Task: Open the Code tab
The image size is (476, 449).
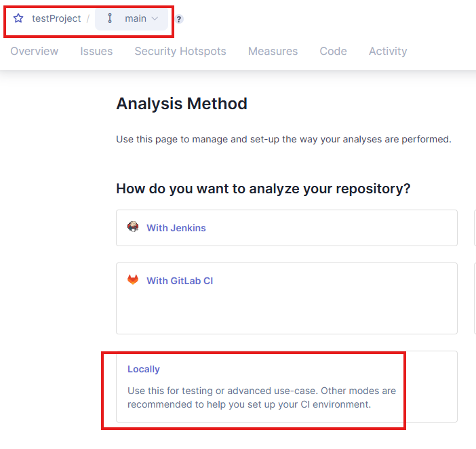Action: pos(333,52)
